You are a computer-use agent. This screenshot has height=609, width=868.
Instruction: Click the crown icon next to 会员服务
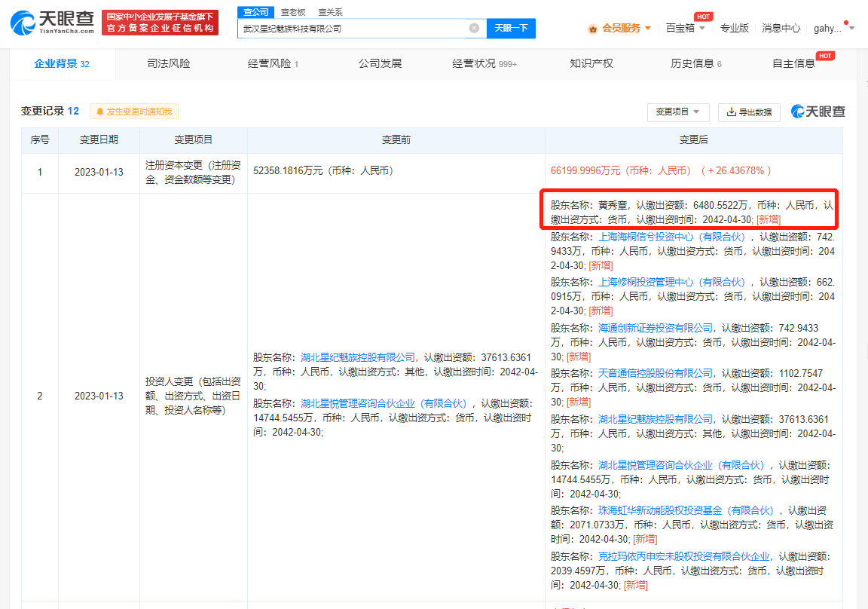[x=593, y=28]
